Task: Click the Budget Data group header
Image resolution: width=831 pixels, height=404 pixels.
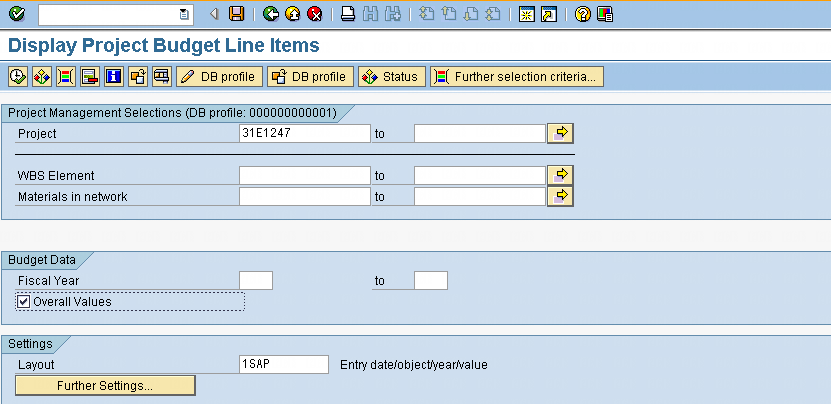Action: click(x=42, y=260)
